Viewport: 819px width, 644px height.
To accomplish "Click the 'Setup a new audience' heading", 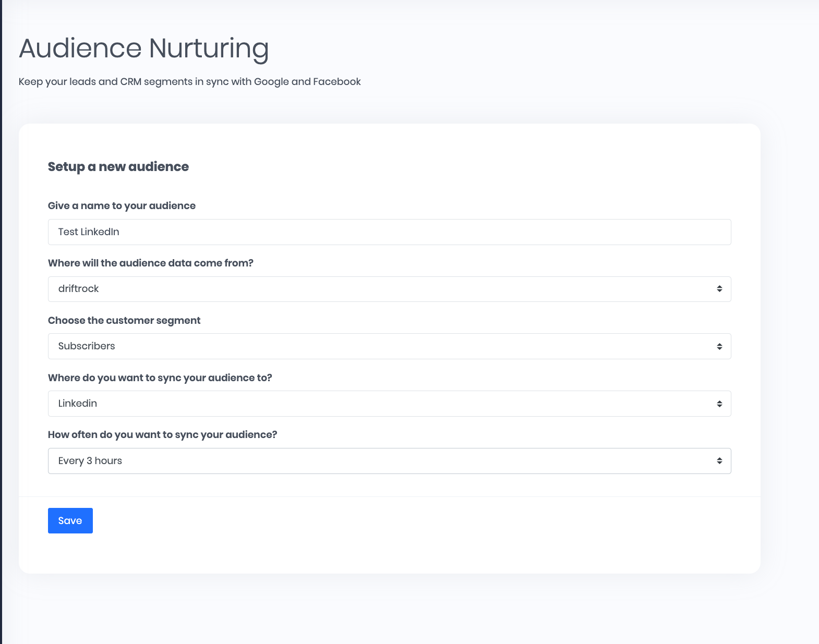I will tap(118, 166).
